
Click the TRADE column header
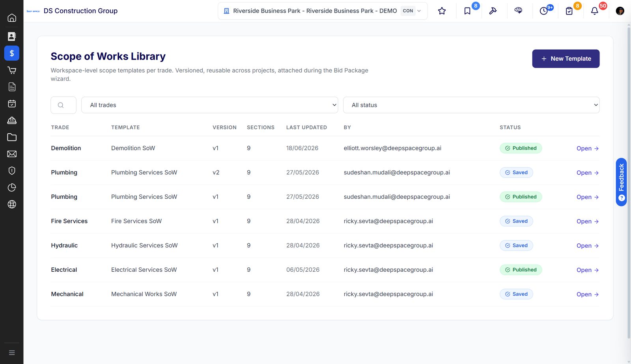coord(60,127)
